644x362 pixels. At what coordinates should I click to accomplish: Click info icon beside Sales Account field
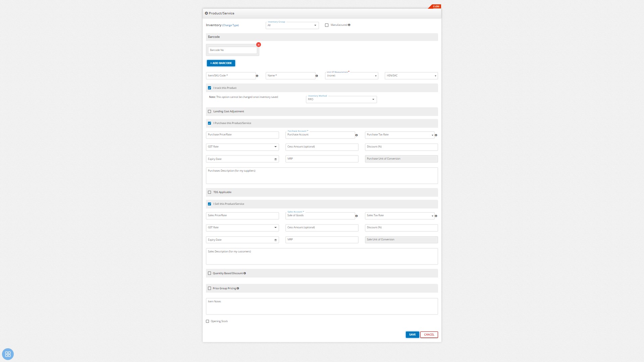tap(357, 216)
